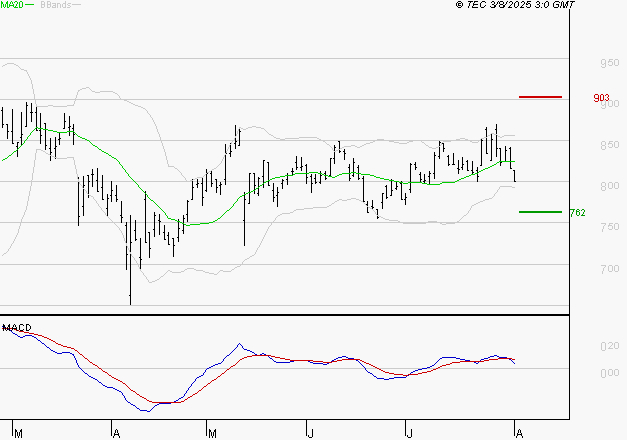The height and width of the screenshot is (440, 627).
Task: Click the MACD indicator label
Action: (17, 328)
